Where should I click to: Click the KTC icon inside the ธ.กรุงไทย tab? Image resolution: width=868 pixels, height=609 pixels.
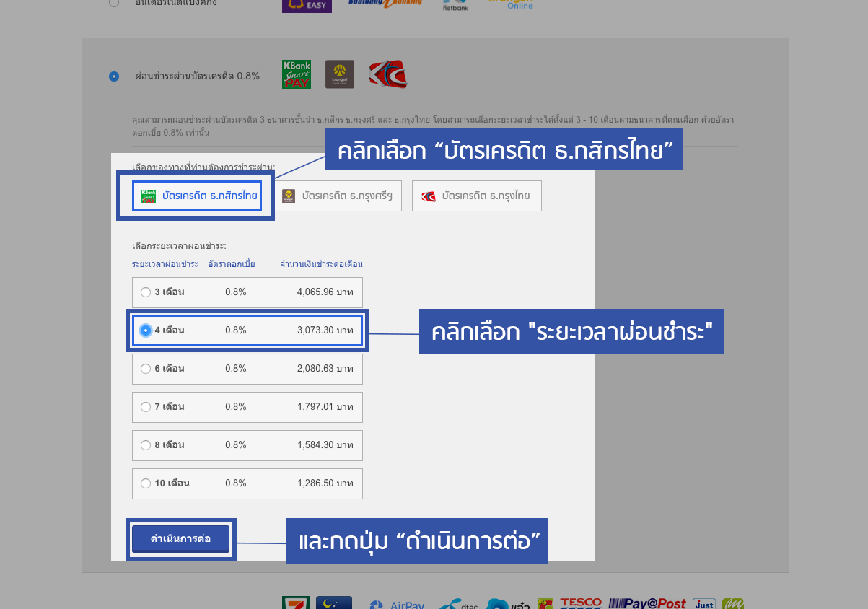pos(429,196)
